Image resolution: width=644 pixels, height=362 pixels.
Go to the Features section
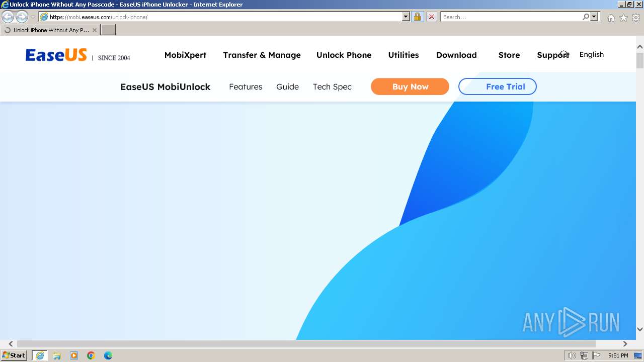(x=246, y=87)
